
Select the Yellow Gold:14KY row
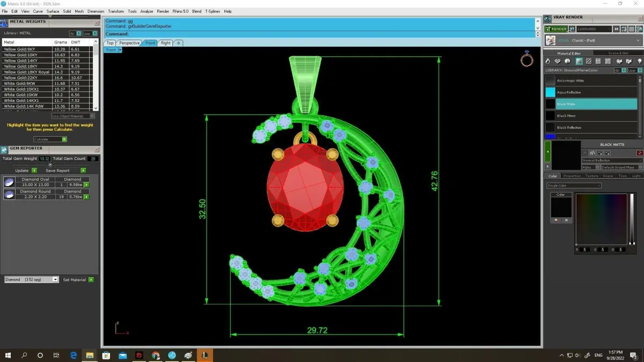pos(48,61)
